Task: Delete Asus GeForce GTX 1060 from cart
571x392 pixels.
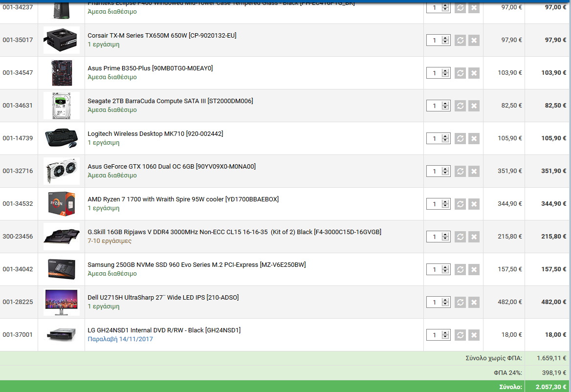Action: point(474,171)
